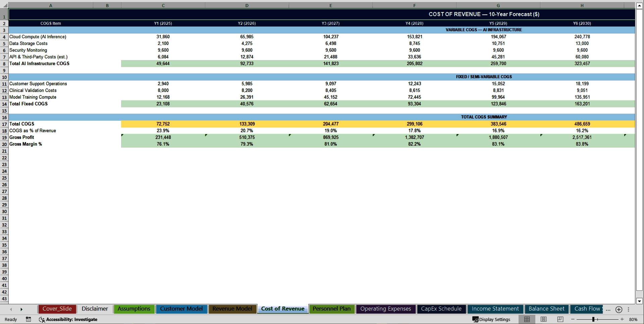The image size is (644, 324).
Task: Click the Display Settings status bar icon
Action: coord(475,319)
